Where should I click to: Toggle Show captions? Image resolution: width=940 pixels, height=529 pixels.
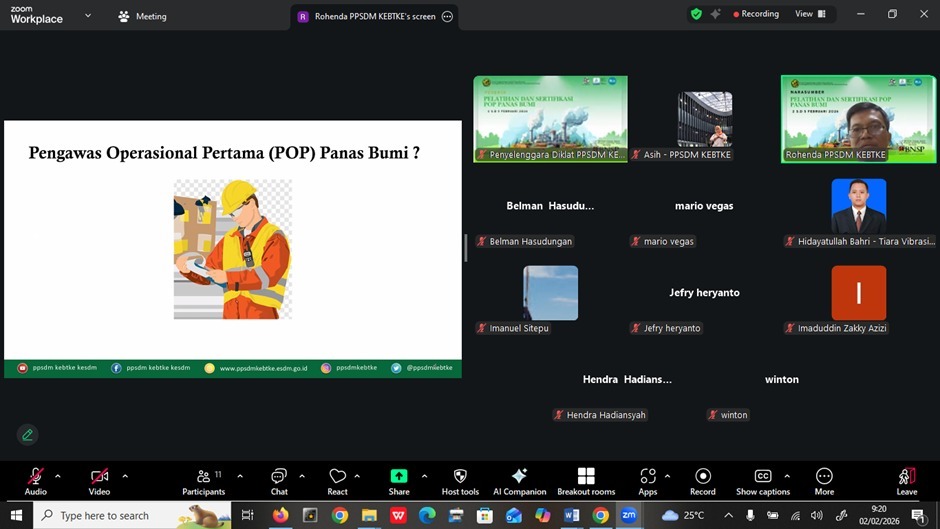pyautogui.click(x=763, y=477)
